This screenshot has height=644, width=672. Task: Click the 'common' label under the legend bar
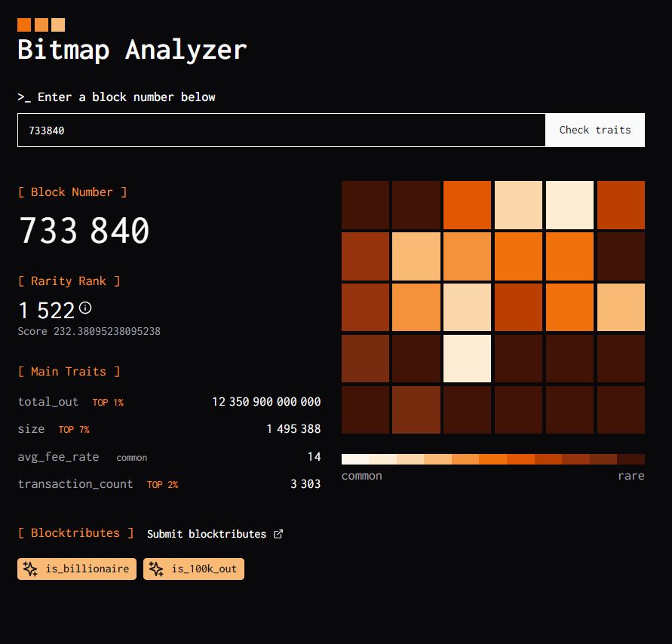click(x=362, y=476)
